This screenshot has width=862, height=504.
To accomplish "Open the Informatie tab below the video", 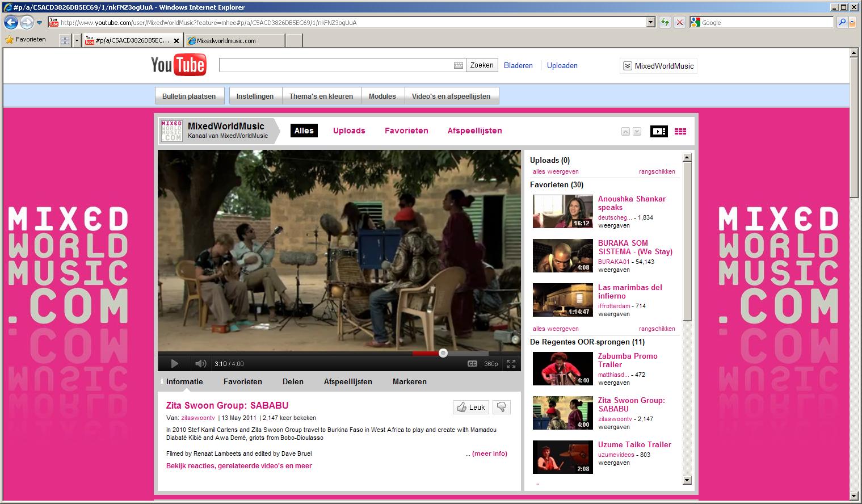I will click(184, 381).
